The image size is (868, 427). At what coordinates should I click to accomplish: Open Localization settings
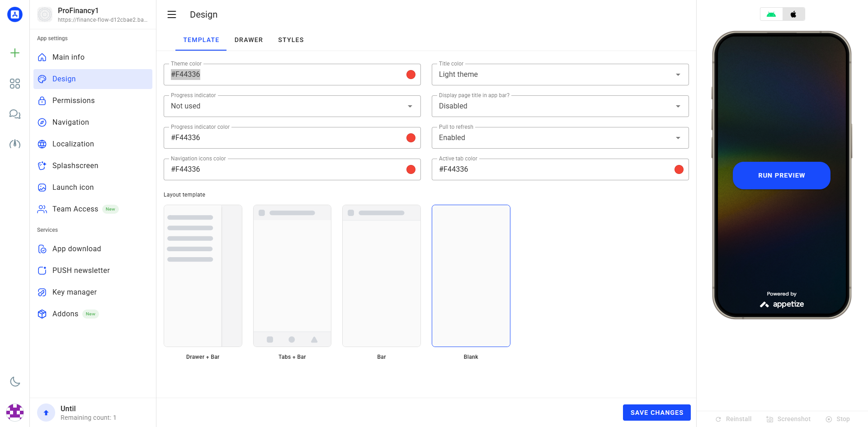(93, 144)
